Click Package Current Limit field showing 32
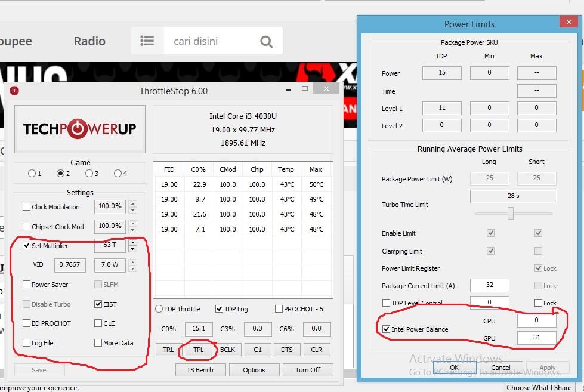The width and height of the screenshot is (584, 392). [x=489, y=285]
